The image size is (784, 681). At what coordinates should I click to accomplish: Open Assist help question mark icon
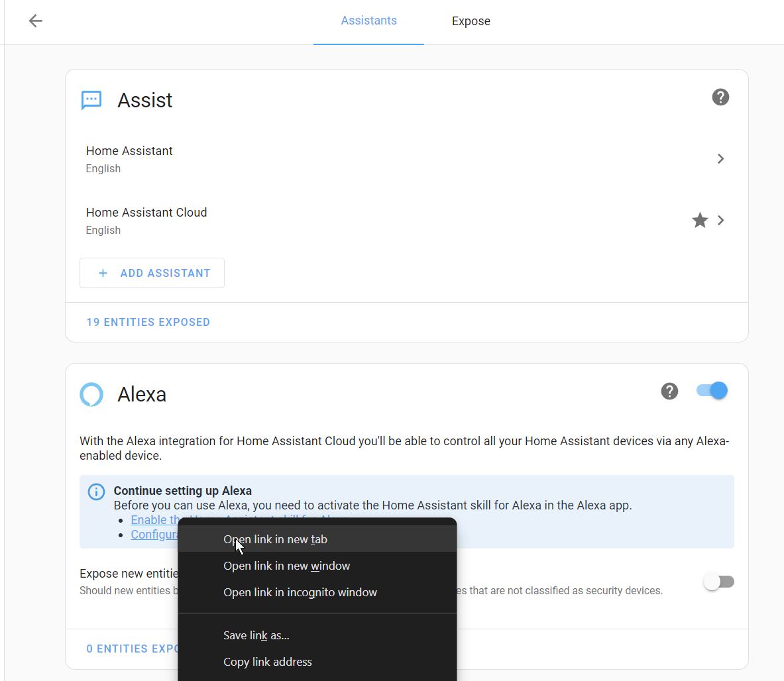tap(720, 97)
